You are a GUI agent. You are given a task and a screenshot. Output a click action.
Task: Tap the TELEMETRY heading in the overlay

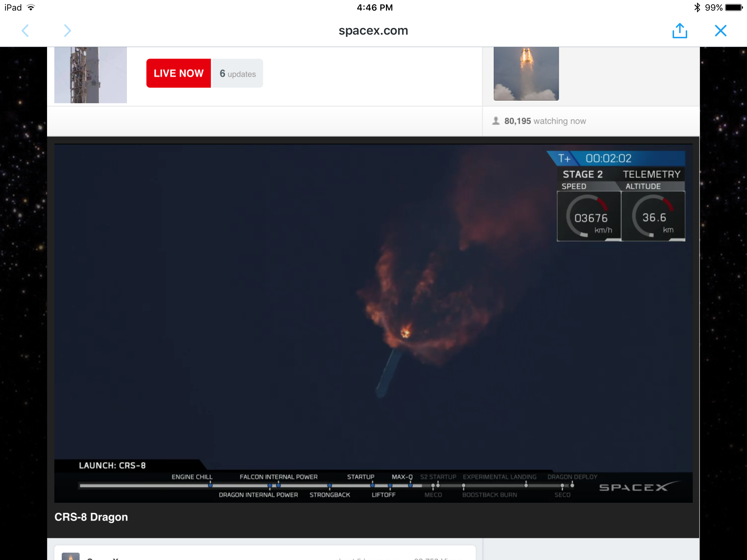coord(651,174)
